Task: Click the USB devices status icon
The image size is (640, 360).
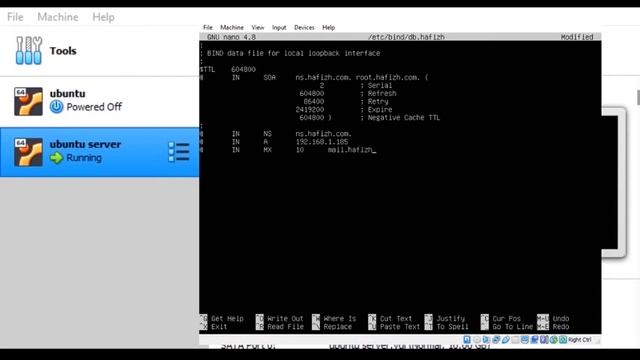Action: point(506,340)
